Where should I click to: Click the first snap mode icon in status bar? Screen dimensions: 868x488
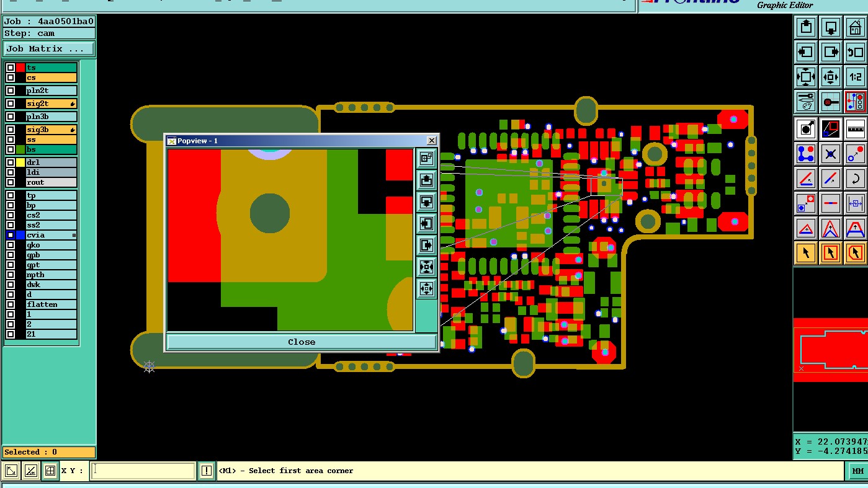pyautogui.click(x=11, y=471)
